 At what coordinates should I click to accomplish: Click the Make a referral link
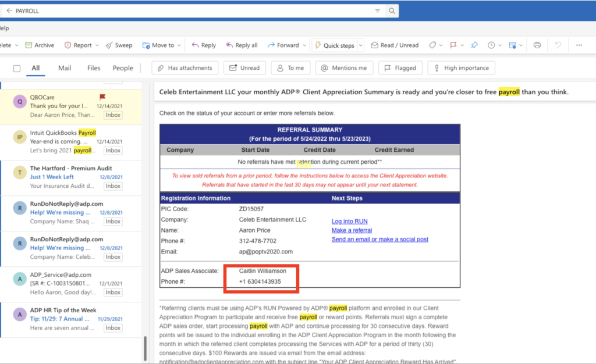[352, 230]
